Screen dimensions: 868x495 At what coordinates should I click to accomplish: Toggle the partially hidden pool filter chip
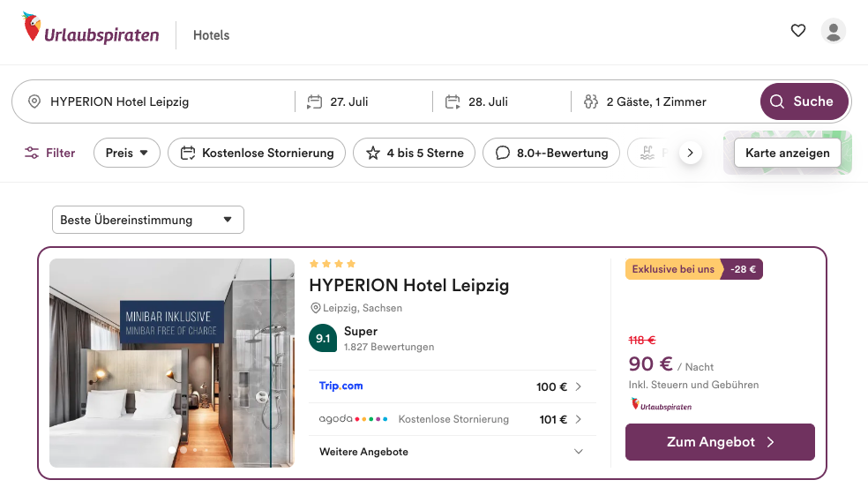point(650,153)
